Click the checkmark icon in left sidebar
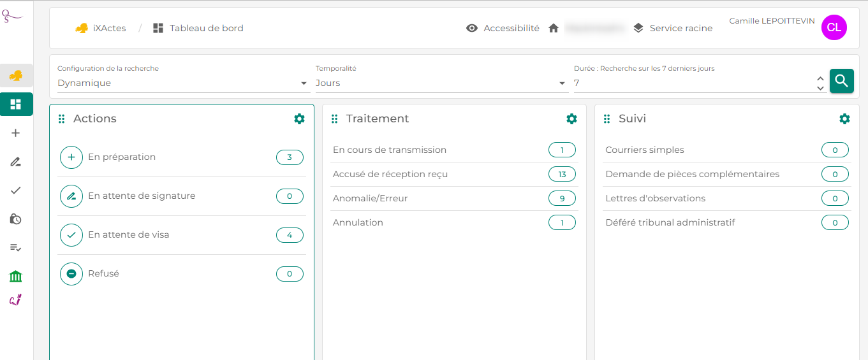This screenshot has width=868, height=360. pos(16,190)
